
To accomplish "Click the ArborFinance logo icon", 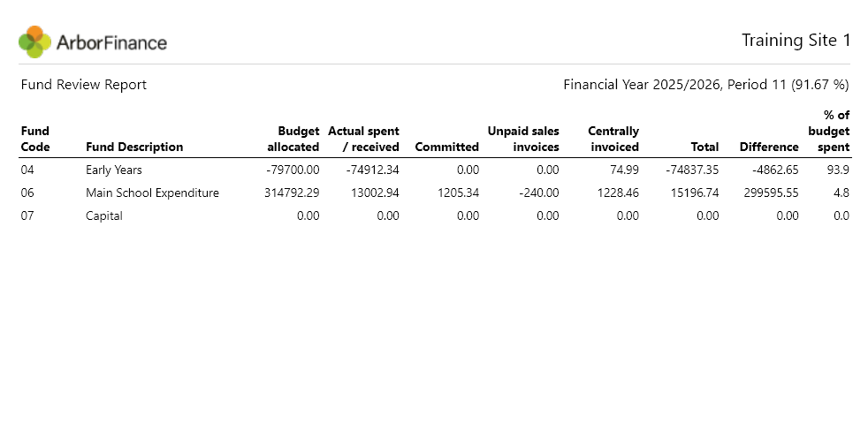I will [34, 42].
